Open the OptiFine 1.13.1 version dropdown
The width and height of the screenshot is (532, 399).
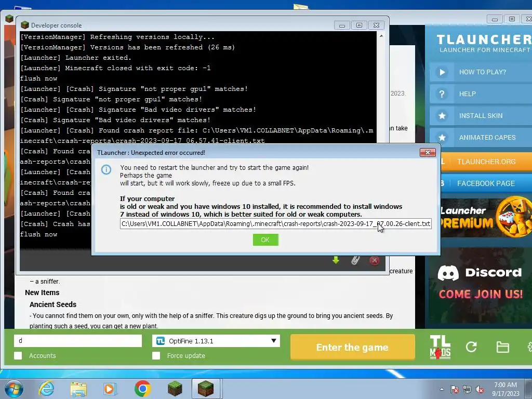216,341
